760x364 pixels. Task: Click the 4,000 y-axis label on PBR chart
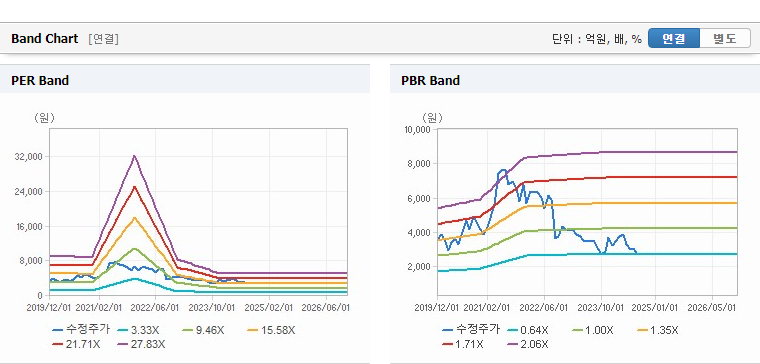coord(420,233)
